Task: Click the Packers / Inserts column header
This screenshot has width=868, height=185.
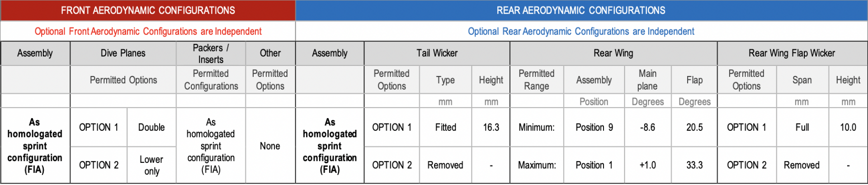Action: tap(211, 53)
